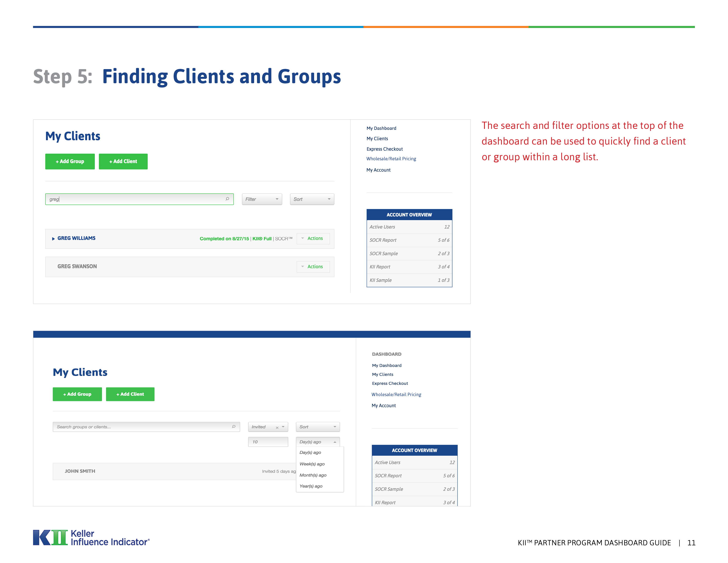Open the Sort dropdown next to Filter
The height and width of the screenshot is (563, 728).
click(312, 199)
